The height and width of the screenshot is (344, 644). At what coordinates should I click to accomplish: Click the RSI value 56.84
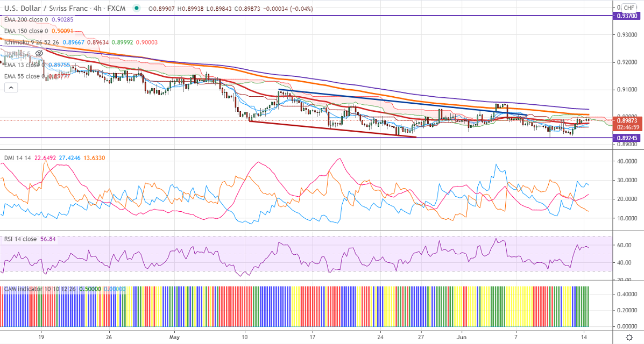pos(48,239)
